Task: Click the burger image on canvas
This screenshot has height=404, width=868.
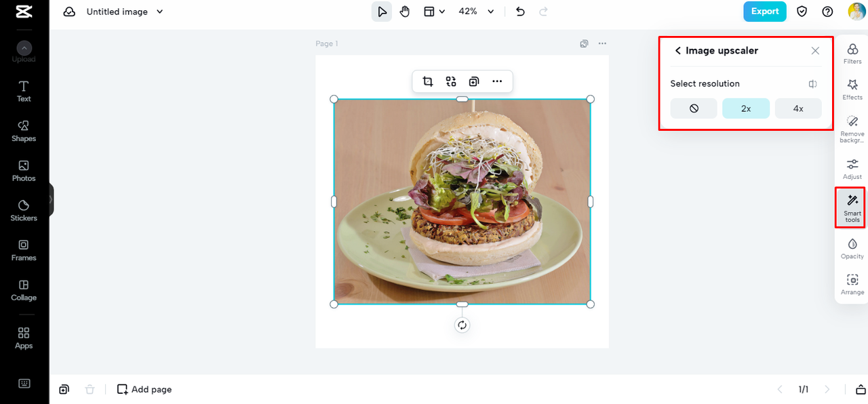Action: tap(462, 201)
